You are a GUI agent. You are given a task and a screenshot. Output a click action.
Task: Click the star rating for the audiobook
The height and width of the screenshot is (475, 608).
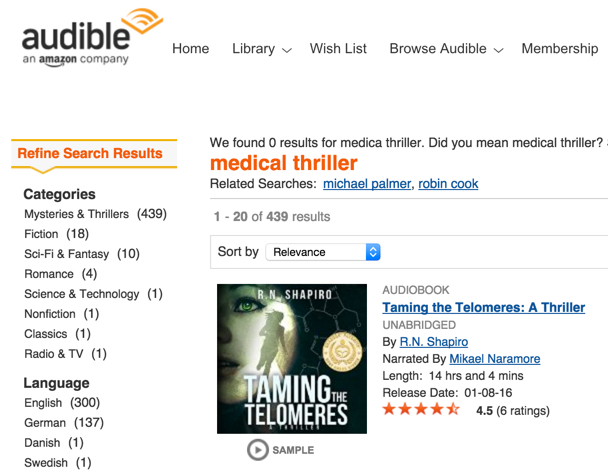pos(421,410)
